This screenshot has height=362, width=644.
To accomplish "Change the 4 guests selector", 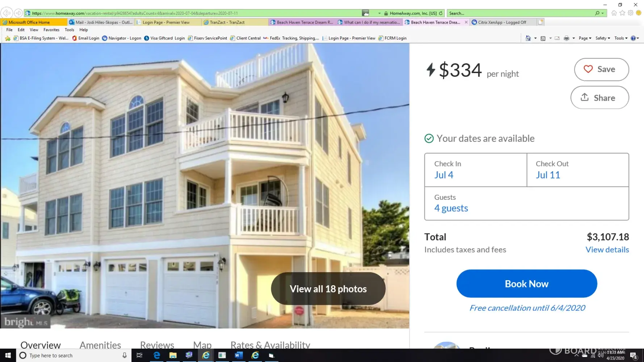I will click(x=527, y=203).
